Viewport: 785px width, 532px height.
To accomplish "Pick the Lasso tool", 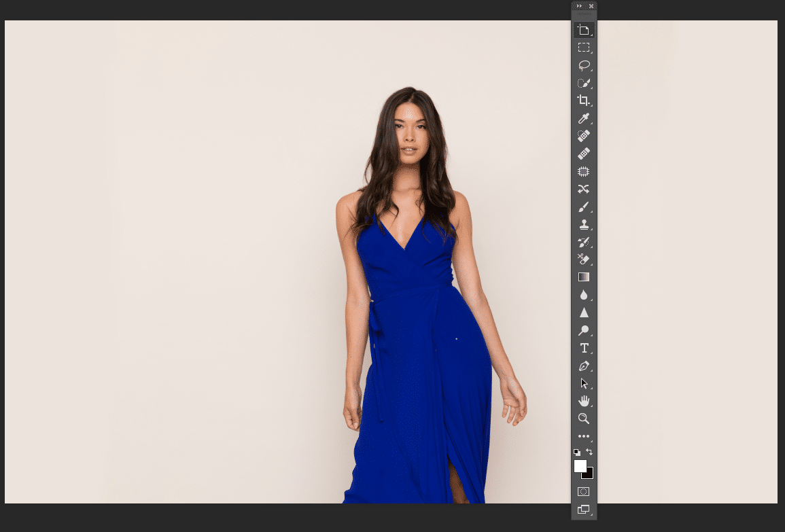I will click(x=583, y=65).
